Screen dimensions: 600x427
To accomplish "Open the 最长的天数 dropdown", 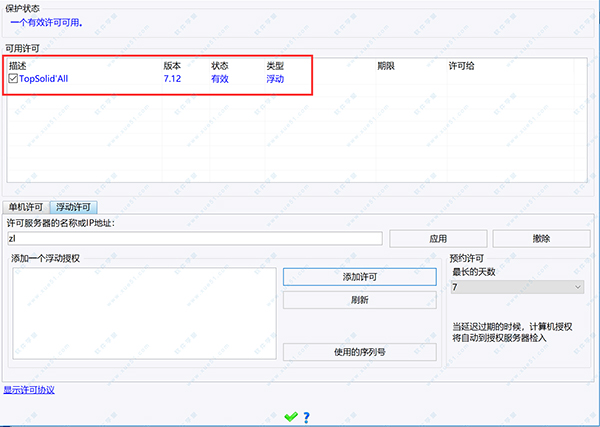I will (x=517, y=287).
